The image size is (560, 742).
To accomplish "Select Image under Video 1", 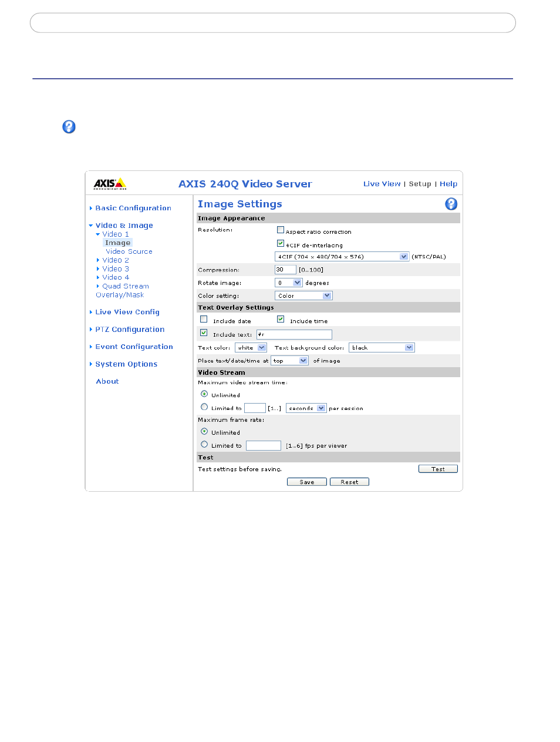I will point(117,243).
